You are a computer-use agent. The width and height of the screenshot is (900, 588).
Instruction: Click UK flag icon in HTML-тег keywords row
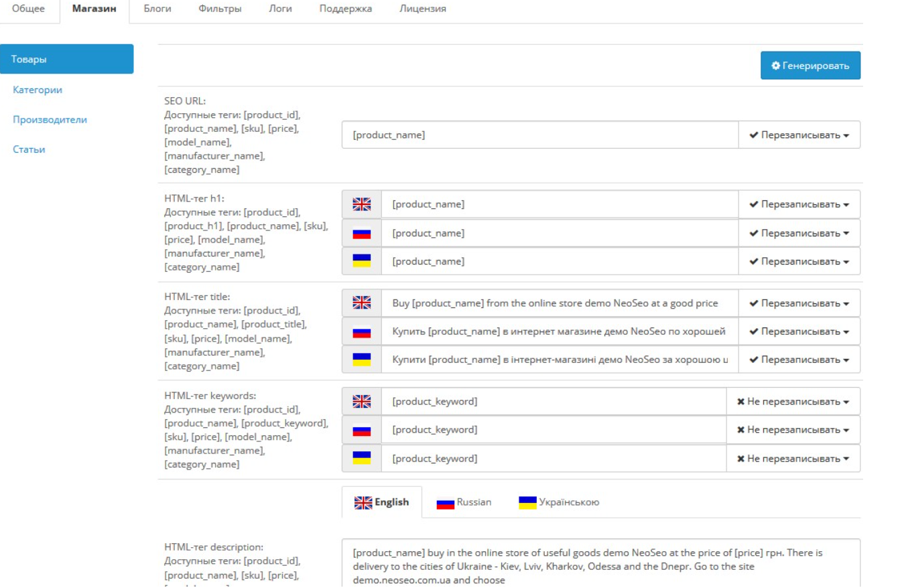(362, 401)
